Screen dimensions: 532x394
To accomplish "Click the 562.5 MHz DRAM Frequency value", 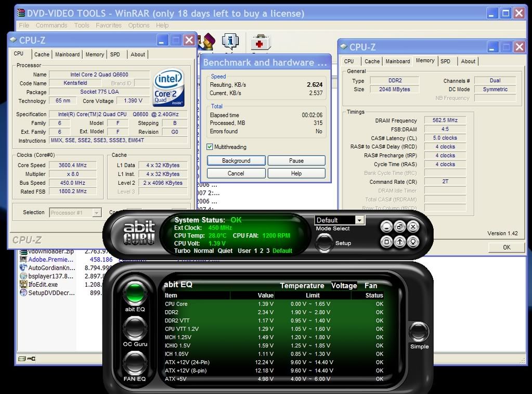I will coord(445,120).
